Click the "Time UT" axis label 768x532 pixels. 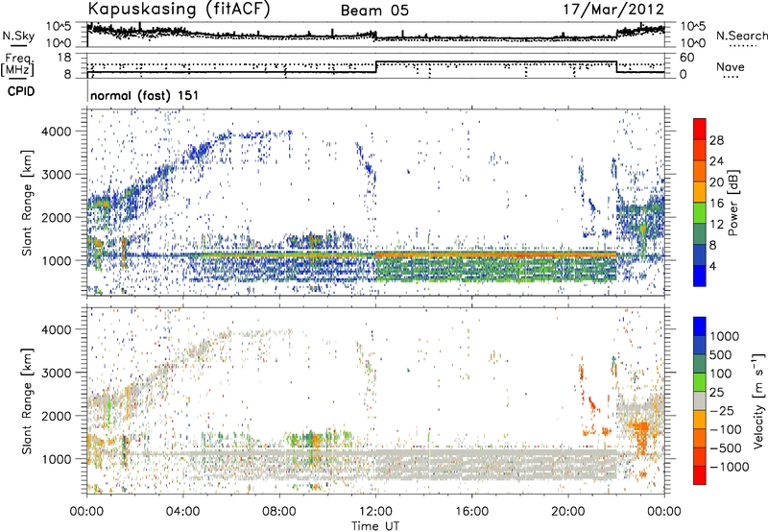pos(375,526)
